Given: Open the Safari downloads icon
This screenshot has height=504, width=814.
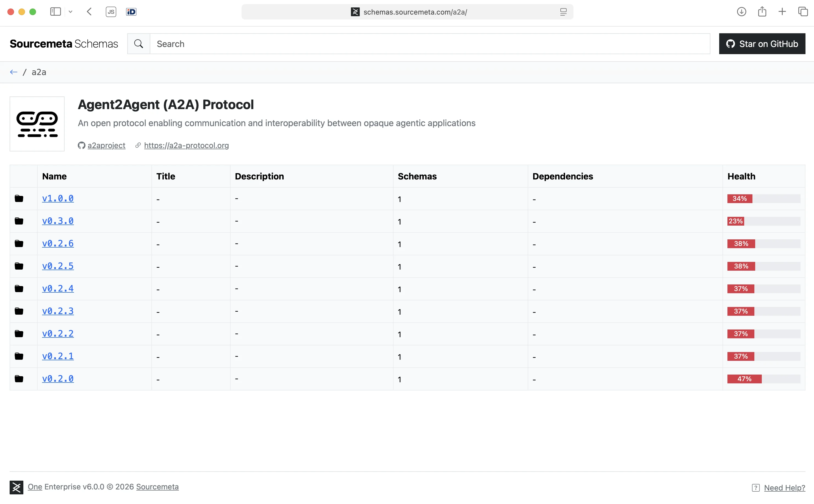Looking at the screenshot, I should (x=741, y=12).
